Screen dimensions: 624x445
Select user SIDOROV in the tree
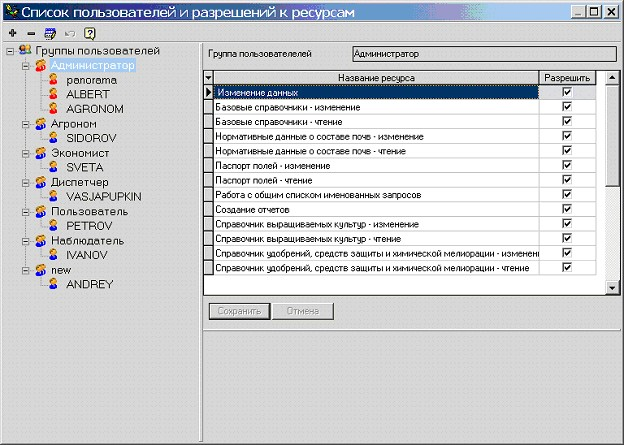point(91,138)
